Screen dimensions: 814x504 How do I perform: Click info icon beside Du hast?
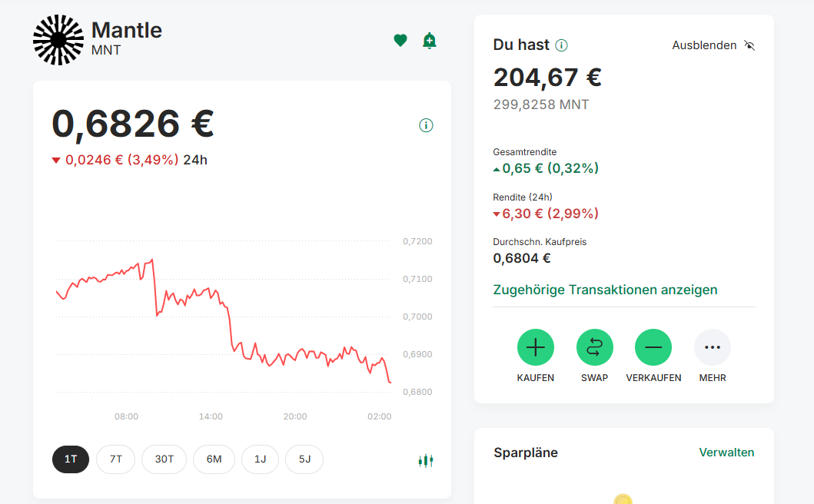coord(561,45)
